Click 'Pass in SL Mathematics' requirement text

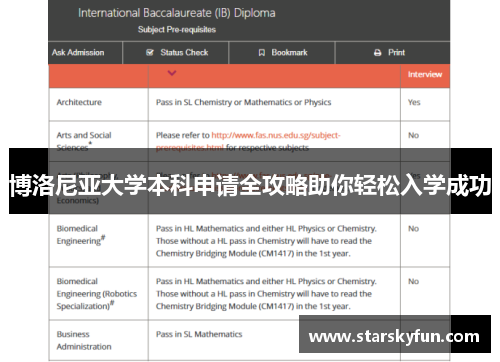point(199,334)
